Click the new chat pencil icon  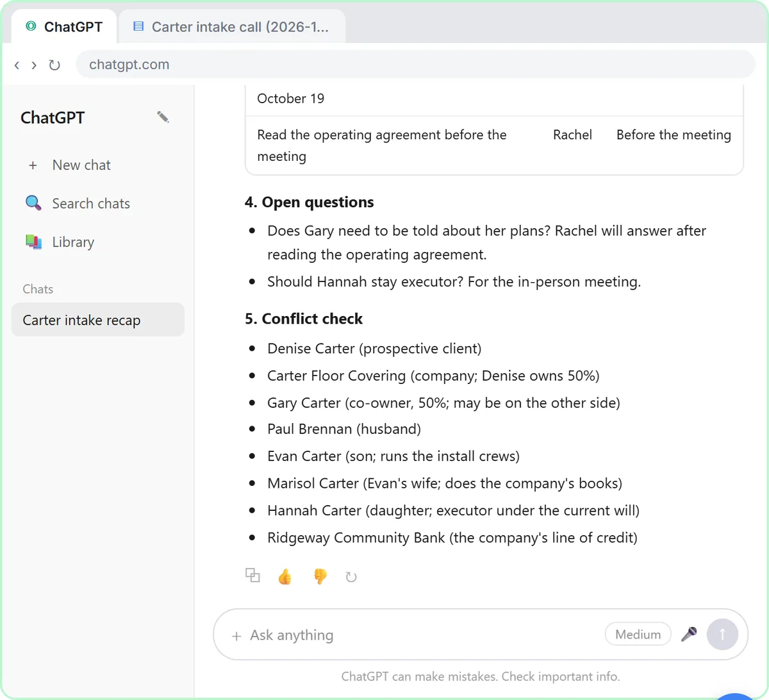[163, 117]
